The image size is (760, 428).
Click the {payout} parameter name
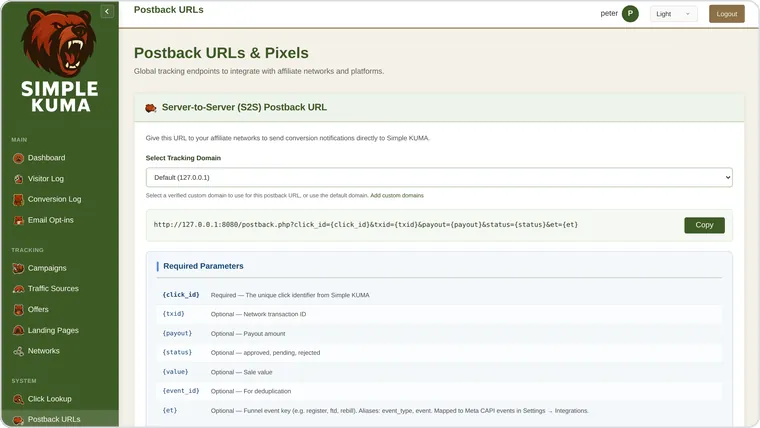coord(177,333)
